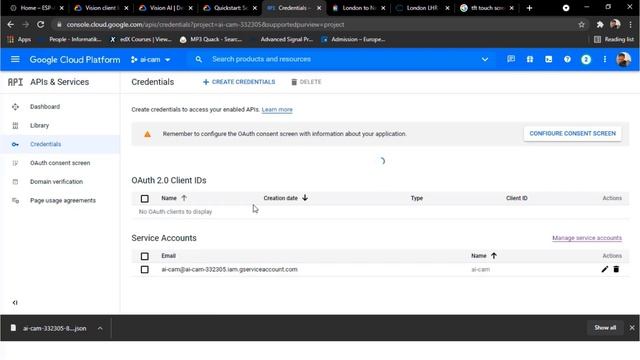The image size is (640, 360).
Task: Click CREATE CREDENTIALS button
Action: 239,82
